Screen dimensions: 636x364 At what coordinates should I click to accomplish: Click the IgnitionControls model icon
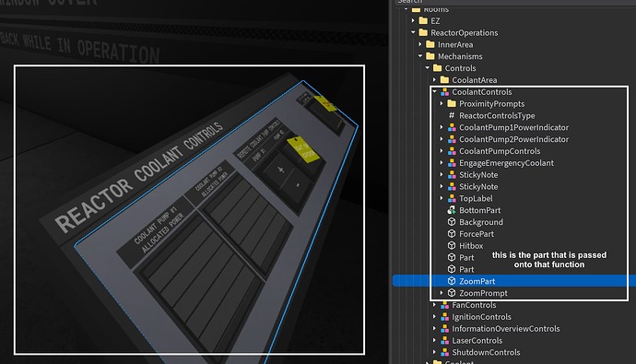[444, 317]
